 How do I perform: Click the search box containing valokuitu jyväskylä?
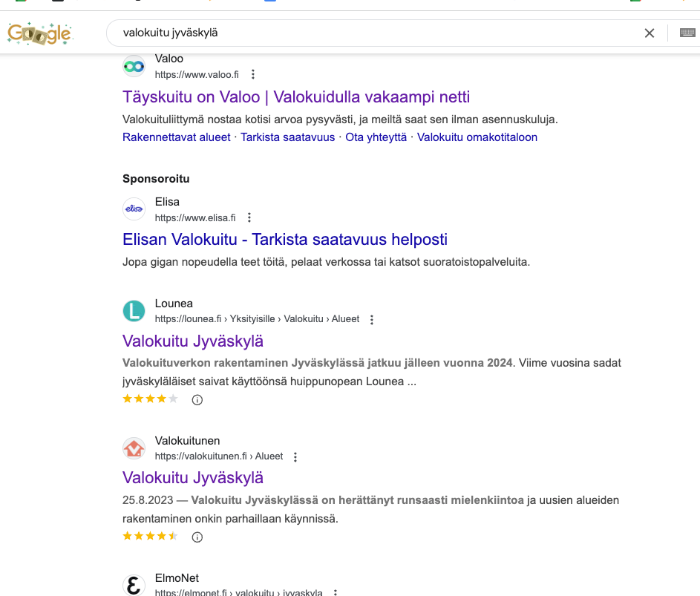371,33
